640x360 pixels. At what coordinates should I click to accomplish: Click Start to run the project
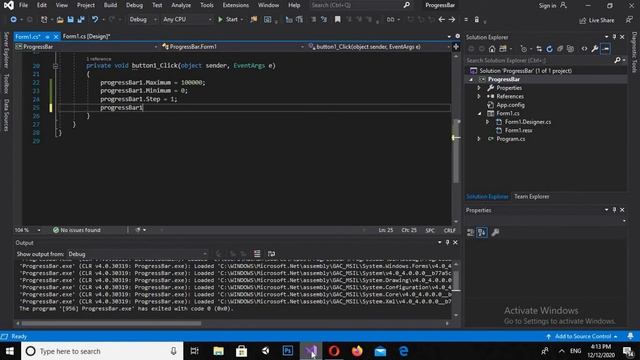pos(228,19)
